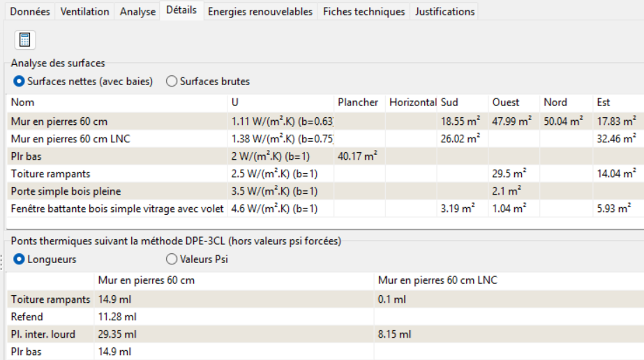644x360 pixels.
Task: Open the Justifications tab
Action: [444, 11]
